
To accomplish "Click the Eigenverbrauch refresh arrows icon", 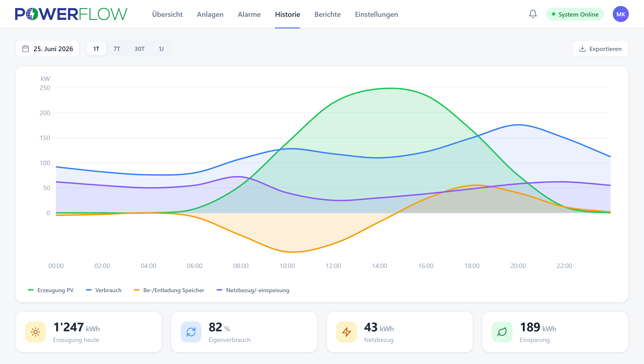I will (x=191, y=332).
